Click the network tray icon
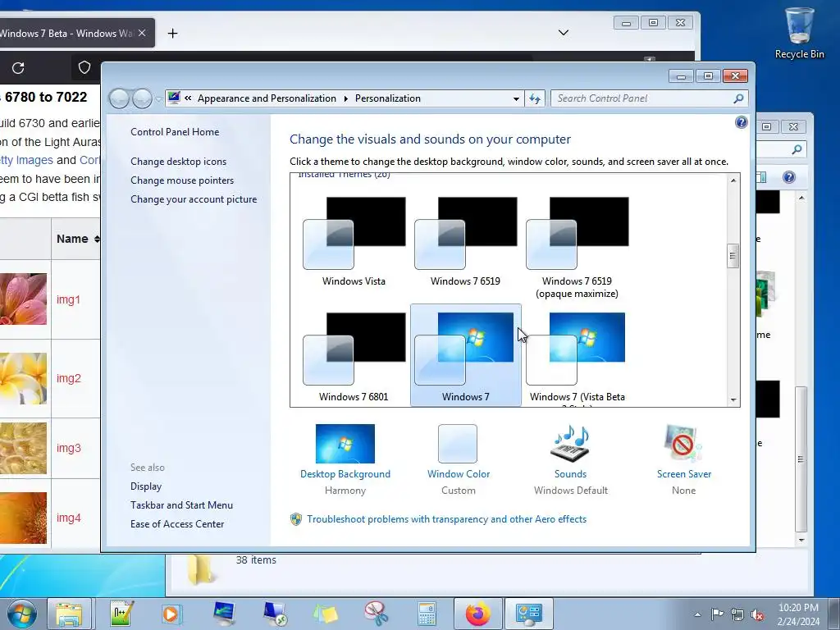 coord(737,614)
